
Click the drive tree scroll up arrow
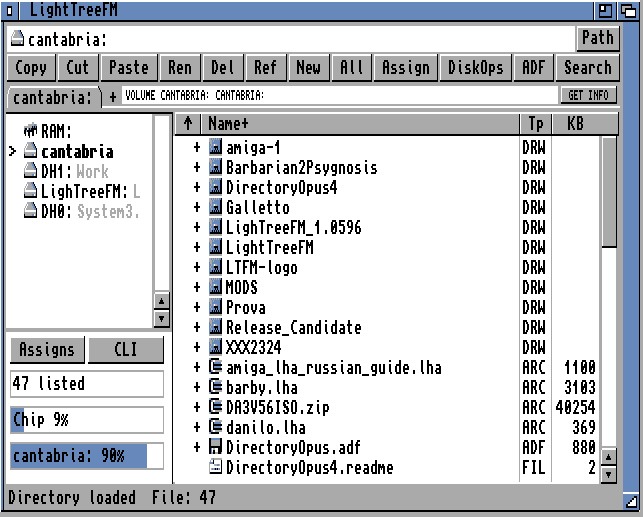[162, 302]
